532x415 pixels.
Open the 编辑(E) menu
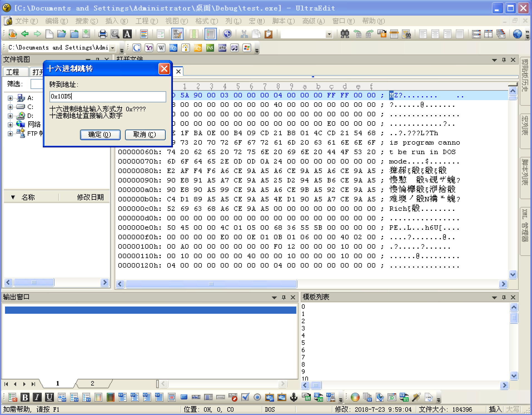coord(57,21)
